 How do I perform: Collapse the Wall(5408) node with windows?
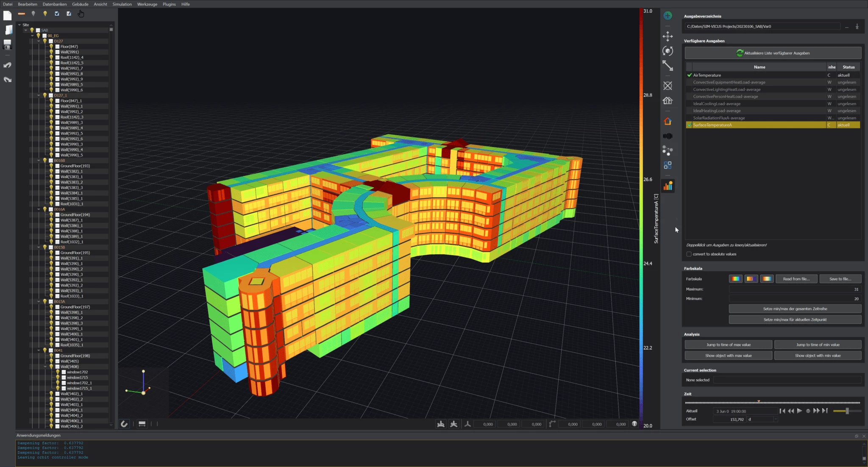45,367
